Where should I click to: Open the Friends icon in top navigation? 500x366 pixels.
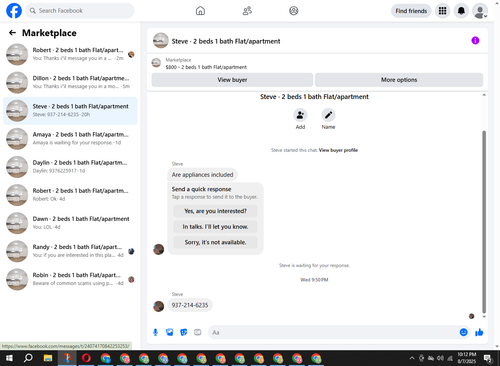(247, 11)
